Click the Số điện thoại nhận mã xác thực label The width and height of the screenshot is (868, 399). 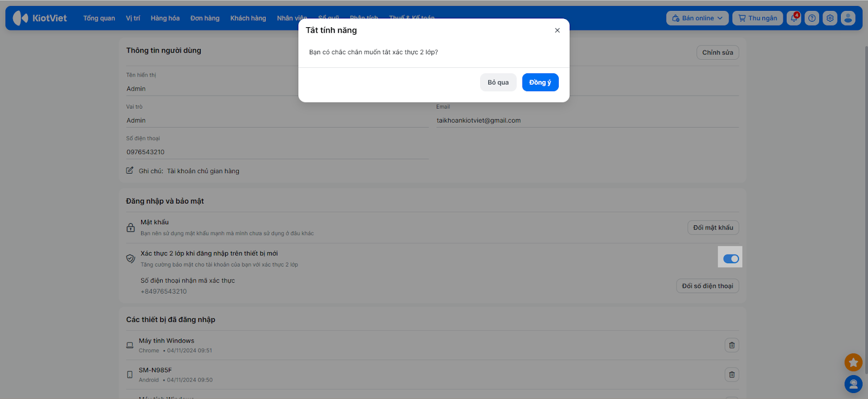click(188, 281)
